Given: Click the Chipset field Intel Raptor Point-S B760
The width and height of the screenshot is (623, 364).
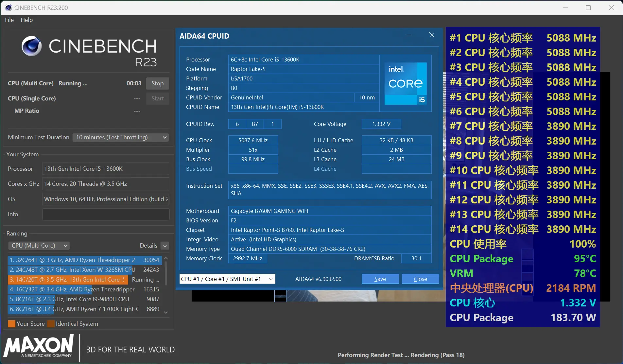Looking at the screenshot, I should 330,230.
